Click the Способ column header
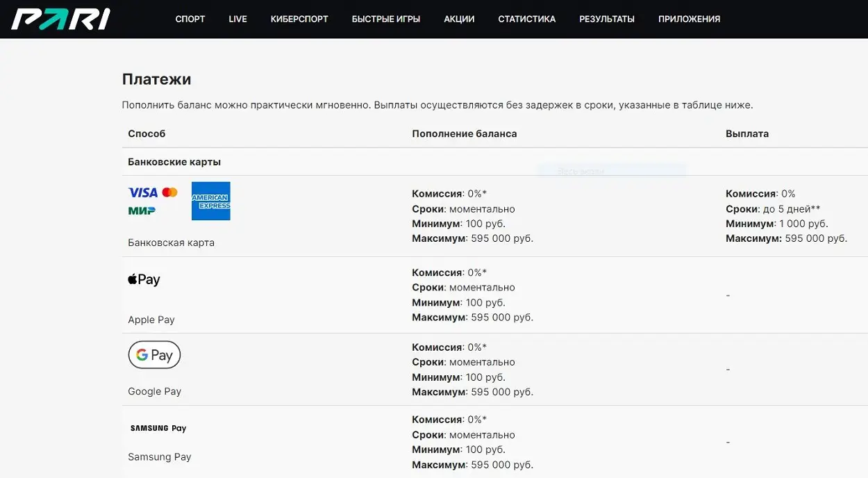The width and height of the screenshot is (868, 478). [147, 133]
